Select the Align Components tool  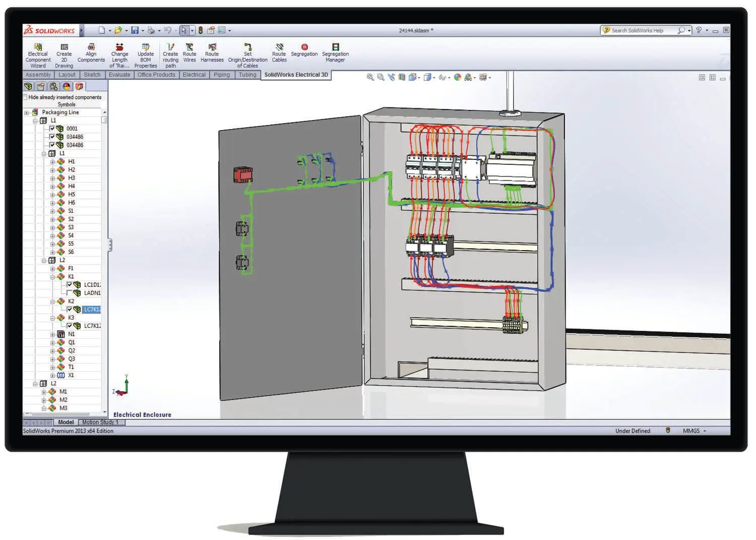point(91,53)
